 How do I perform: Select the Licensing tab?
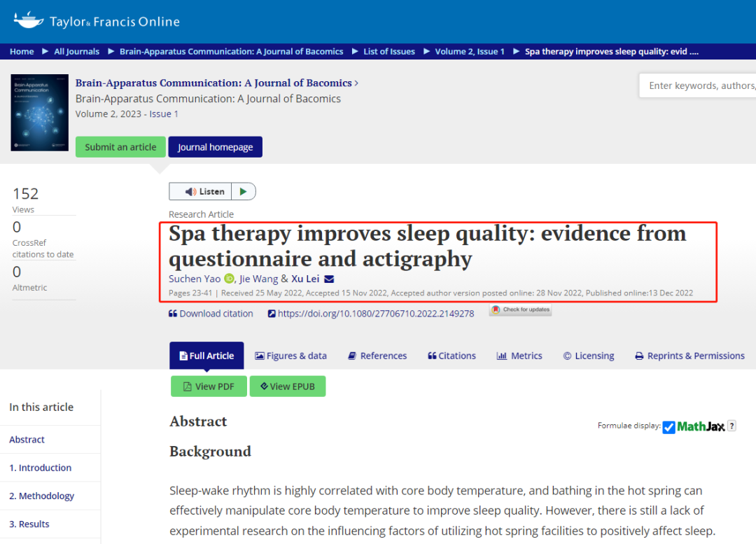coord(588,356)
